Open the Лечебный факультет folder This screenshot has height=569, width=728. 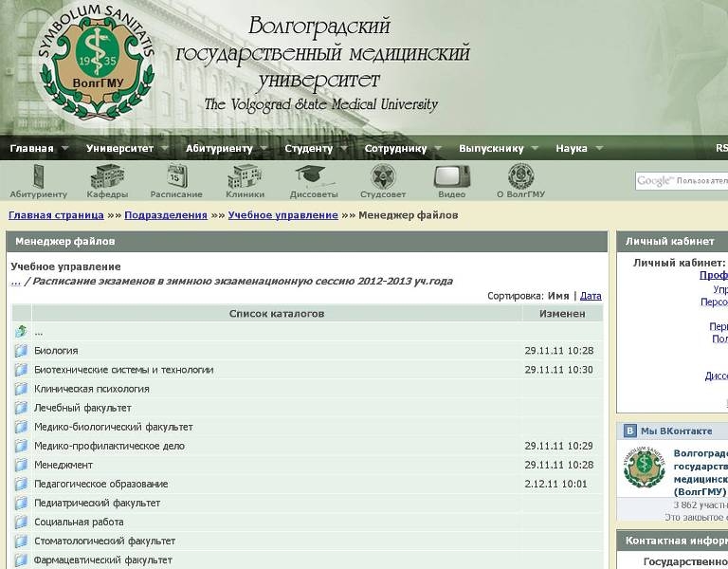point(82,408)
